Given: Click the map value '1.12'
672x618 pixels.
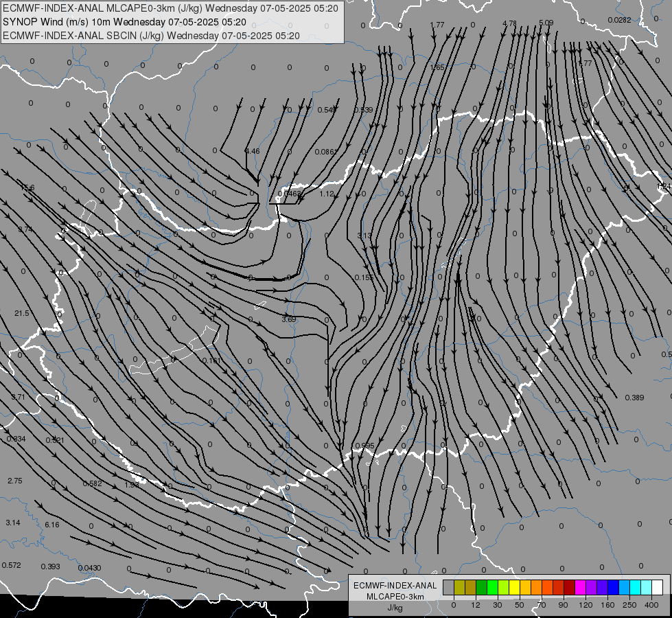Looking at the screenshot, I should 327,194.
